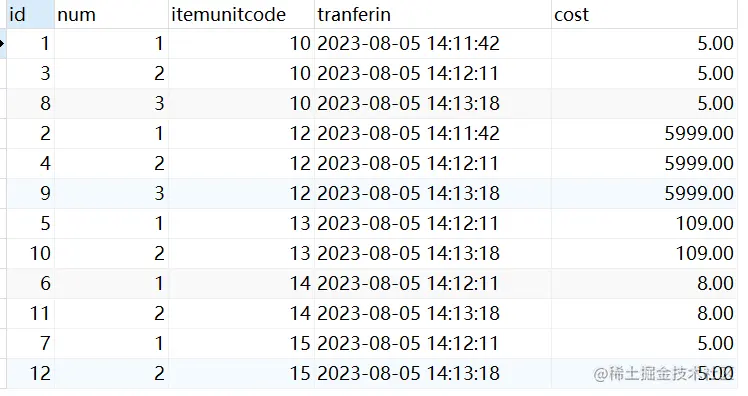Click the cost cell in the id 5 row
748x396 pixels.
coord(644,223)
